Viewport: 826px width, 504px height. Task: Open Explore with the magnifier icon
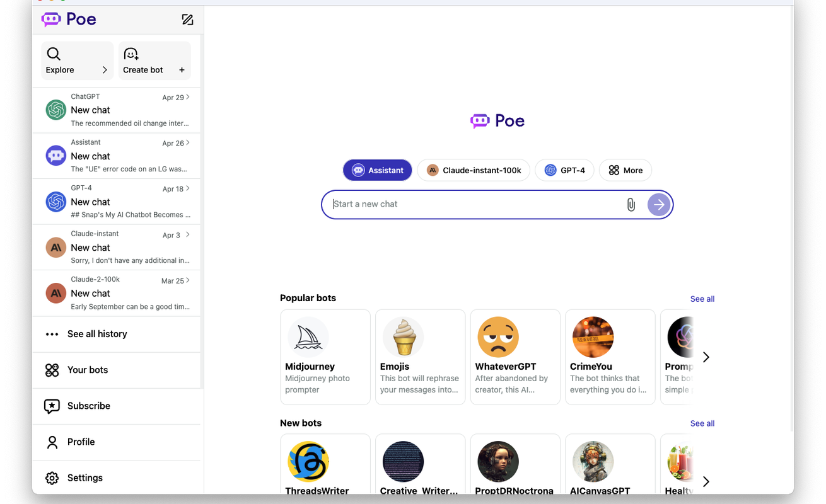coord(54,54)
